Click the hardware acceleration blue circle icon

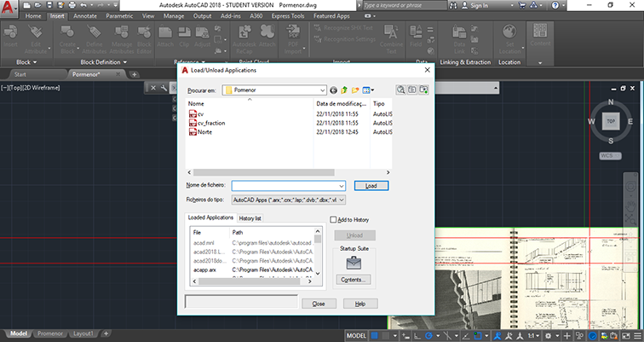tap(593, 336)
